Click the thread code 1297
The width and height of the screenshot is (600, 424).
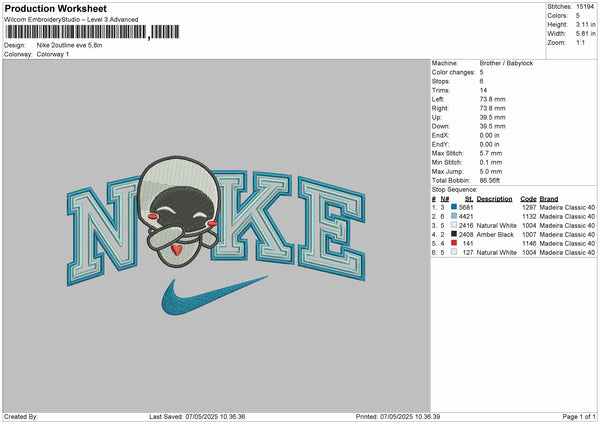(x=529, y=207)
